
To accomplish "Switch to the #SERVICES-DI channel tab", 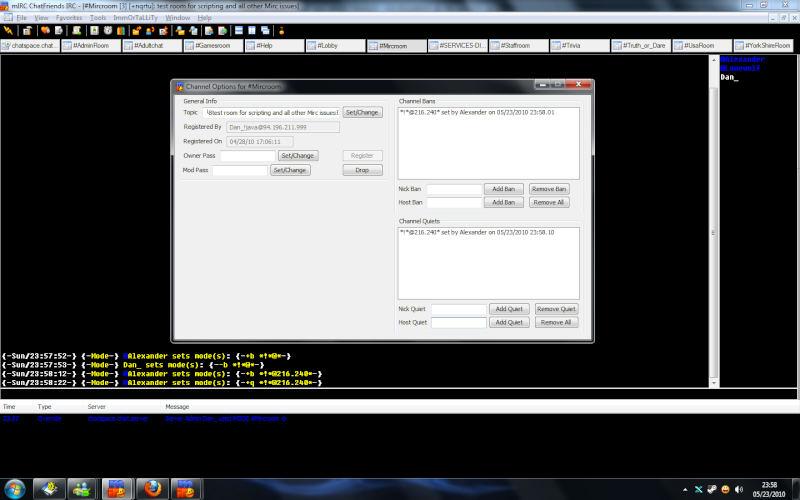I will pyautogui.click(x=458, y=45).
